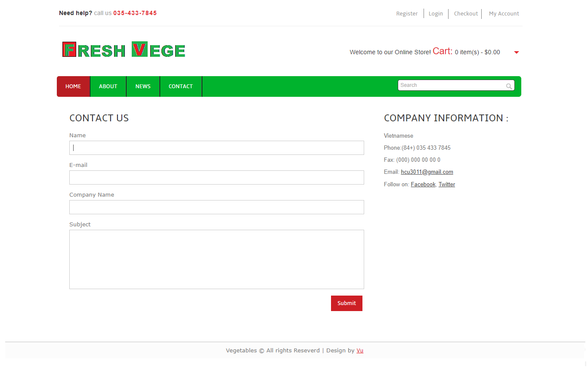
Task: Click the Vu designer link in footer
Action: tap(360, 351)
